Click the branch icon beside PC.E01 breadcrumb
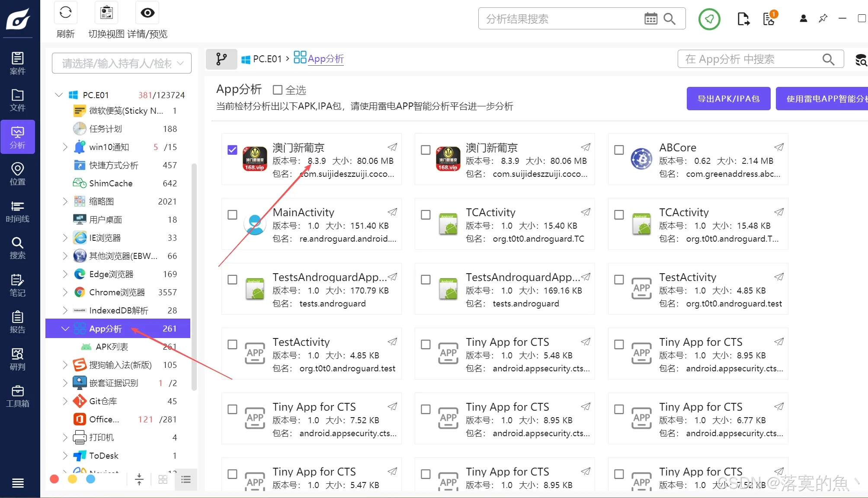 pos(221,59)
